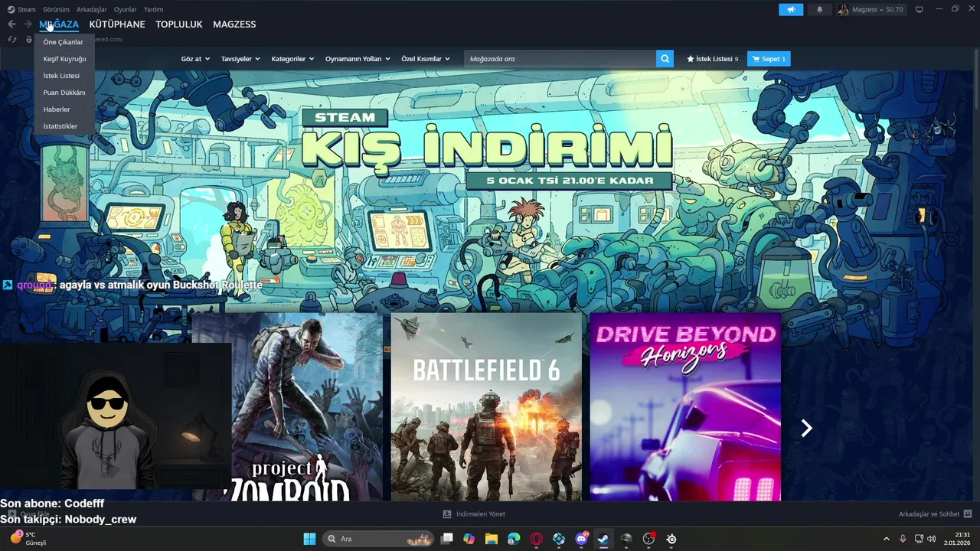
Task: Click the magnifier search button
Action: (665, 59)
